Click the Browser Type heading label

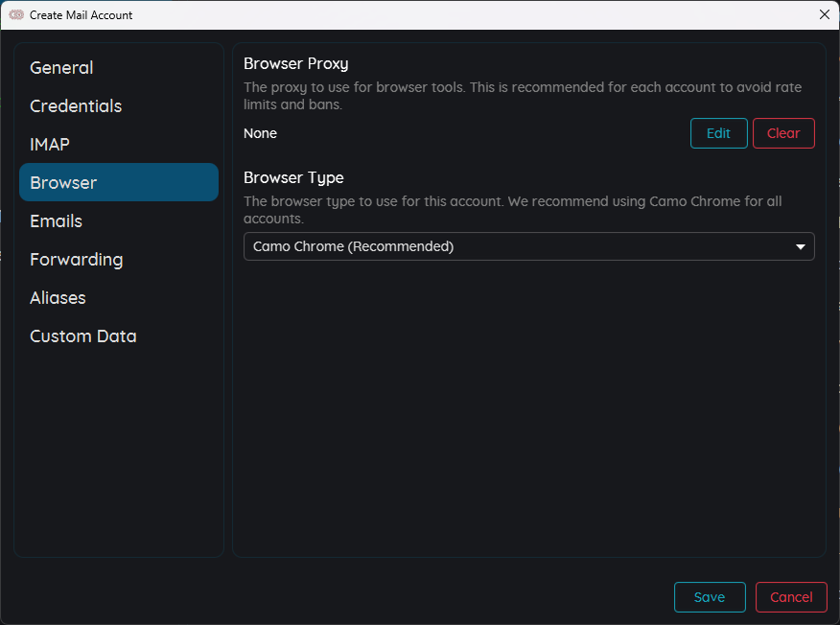pos(293,177)
